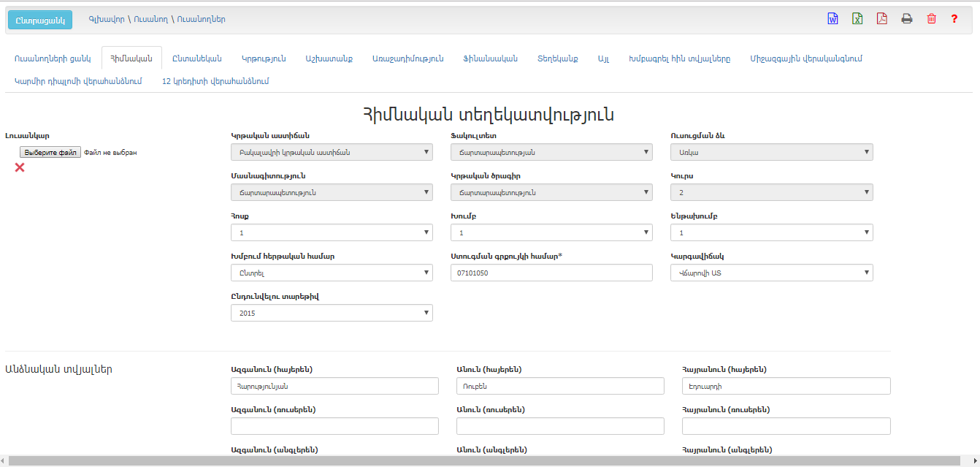Export the record to Word document
The image size is (980, 467).
click(832, 19)
